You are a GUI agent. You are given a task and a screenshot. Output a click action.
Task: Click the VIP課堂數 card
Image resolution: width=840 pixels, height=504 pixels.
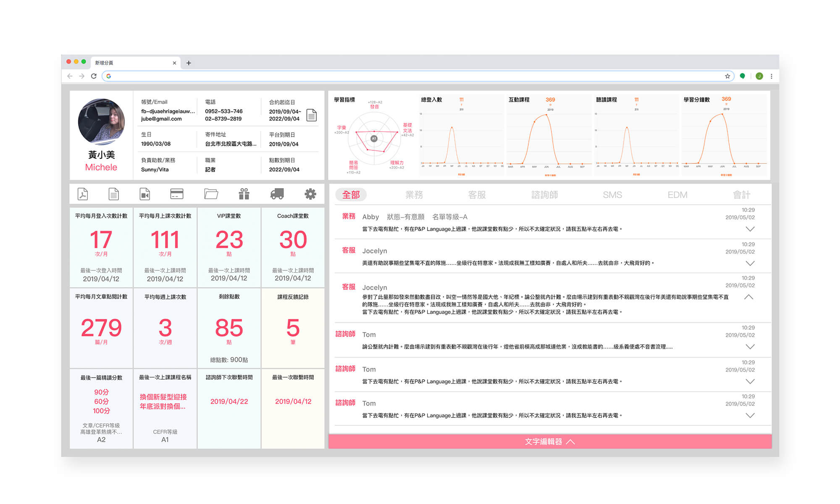229,247
